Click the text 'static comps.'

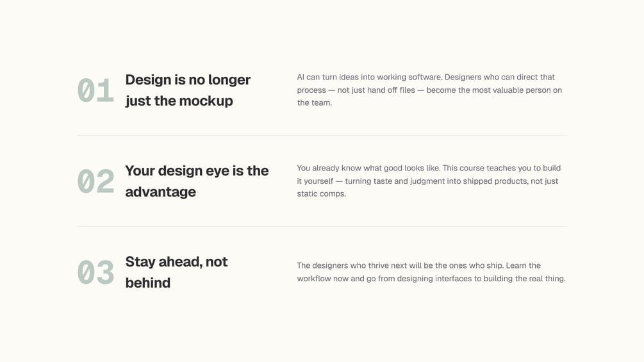tap(322, 194)
